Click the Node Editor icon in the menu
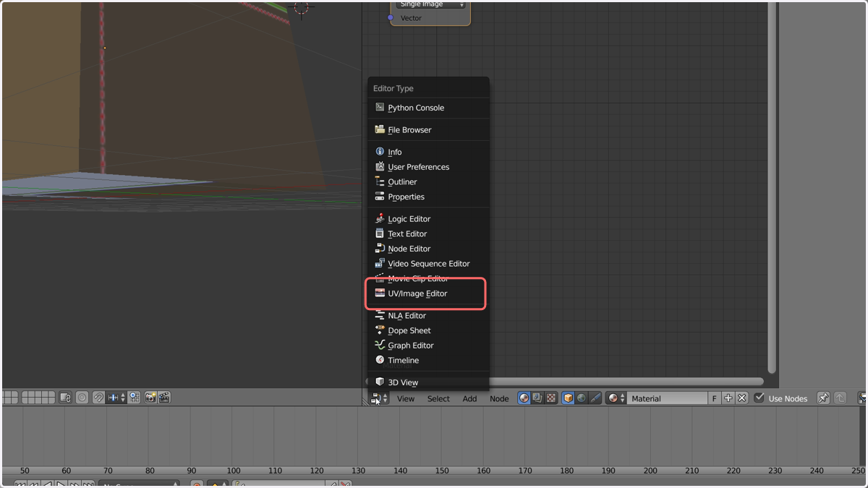868x488 pixels. tap(380, 249)
